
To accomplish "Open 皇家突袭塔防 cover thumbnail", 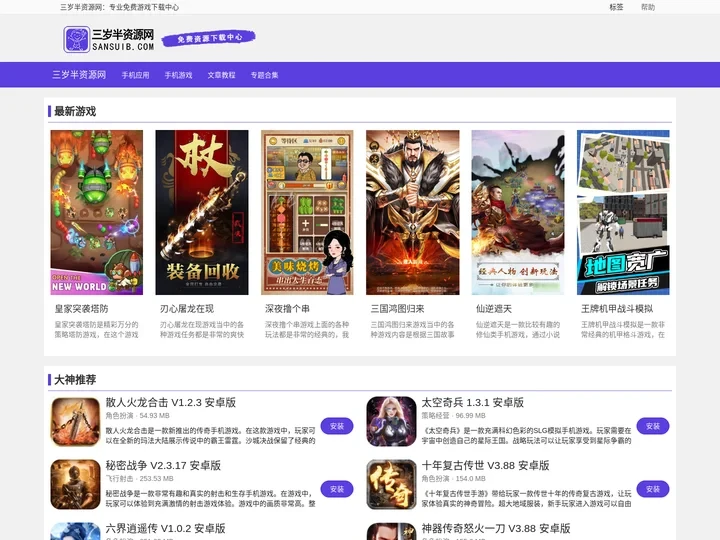I will tap(96, 212).
